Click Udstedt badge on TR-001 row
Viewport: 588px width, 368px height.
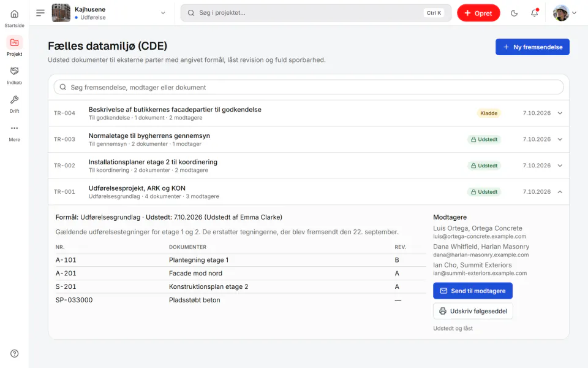[x=484, y=192]
